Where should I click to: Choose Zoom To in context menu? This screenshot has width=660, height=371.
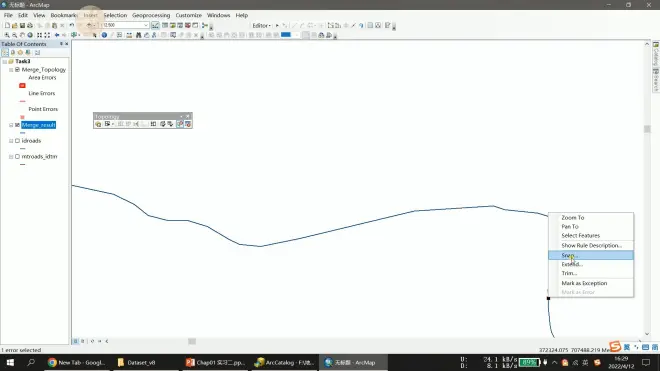[591, 218]
